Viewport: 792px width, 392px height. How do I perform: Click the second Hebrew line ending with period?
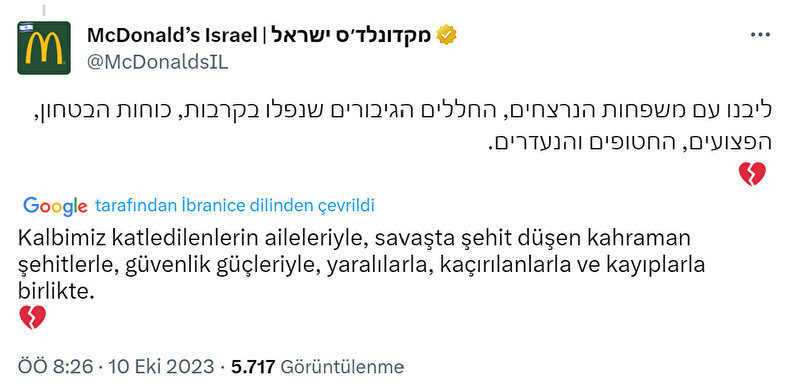tap(630, 143)
